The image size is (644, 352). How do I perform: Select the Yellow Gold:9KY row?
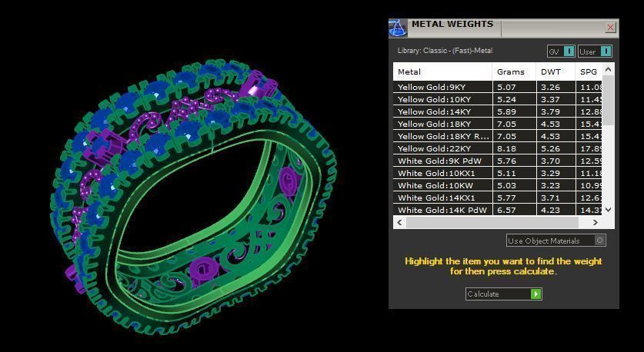(498, 87)
